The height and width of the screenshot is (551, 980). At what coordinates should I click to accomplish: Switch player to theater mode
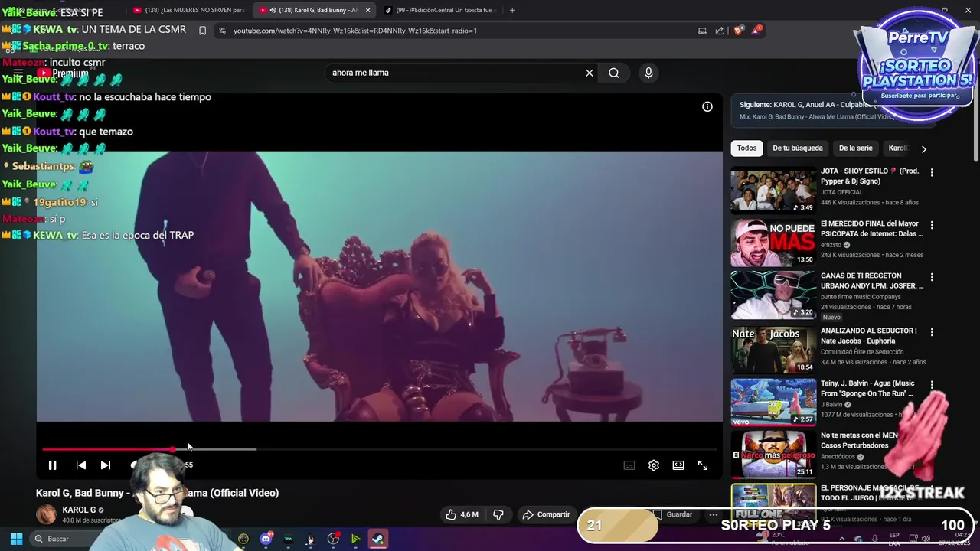pyautogui.click(x=678, y=465)
